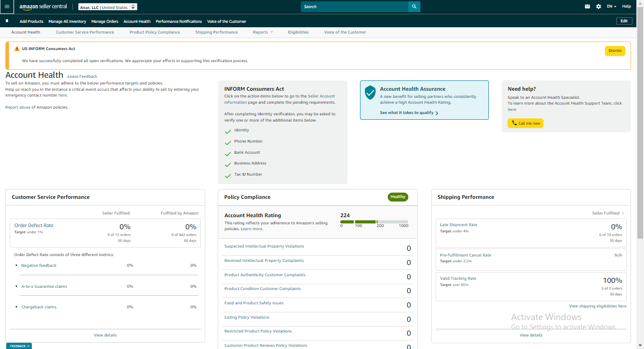Image resolution: width=644 pixels, height=349 pixels.
Task: Switch to Customer Service Performance tab
Action: pyautogui.click(x=85, y=32)
